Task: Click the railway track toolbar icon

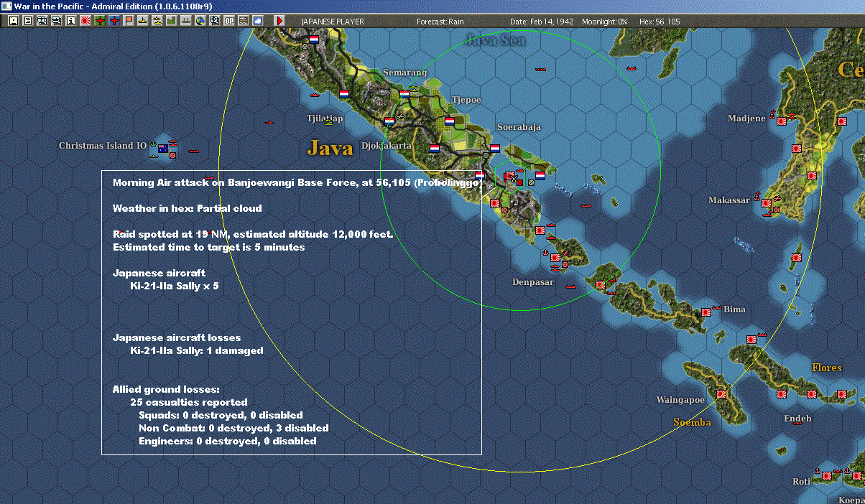Action: (x=244, y=21)
